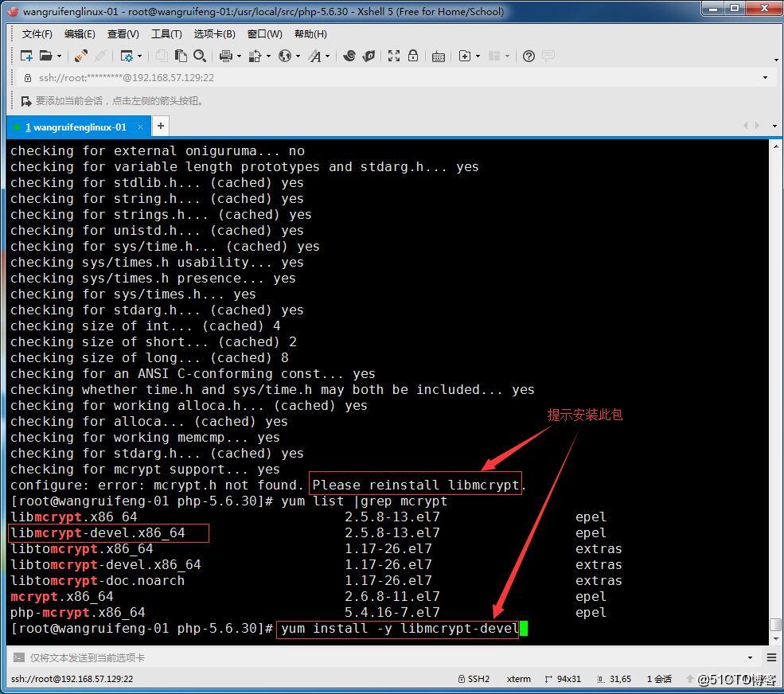
Task: Click the xterm status bar entry
Action: point(518,679)
